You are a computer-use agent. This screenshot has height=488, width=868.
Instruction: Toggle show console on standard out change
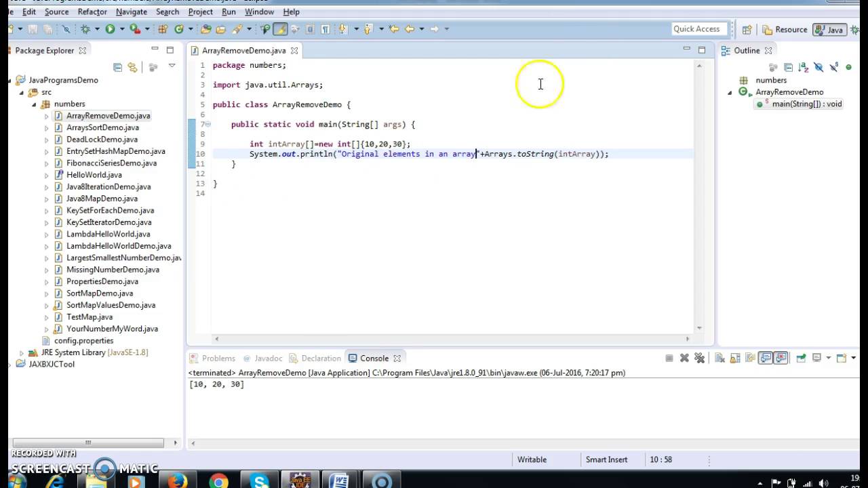tap(766, 358)
